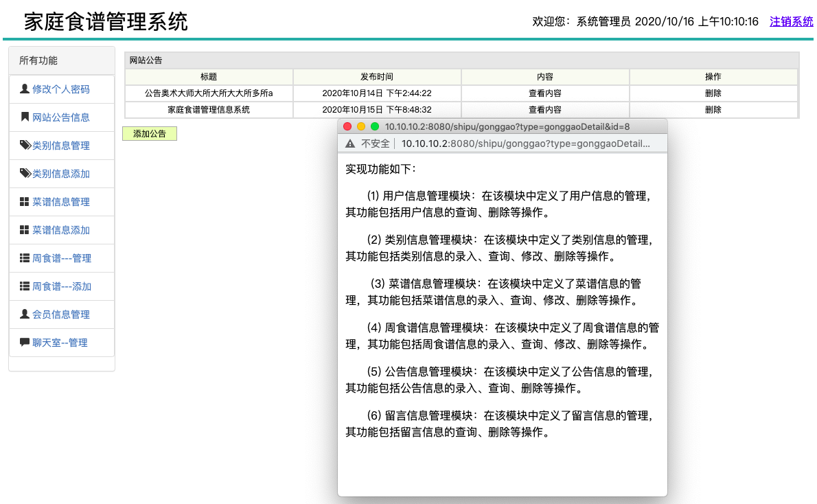Image resolution: width=817 pixels, height=504 pixels.
Task: Minimize the popup with the yellow button
Action: coord(361,126)
